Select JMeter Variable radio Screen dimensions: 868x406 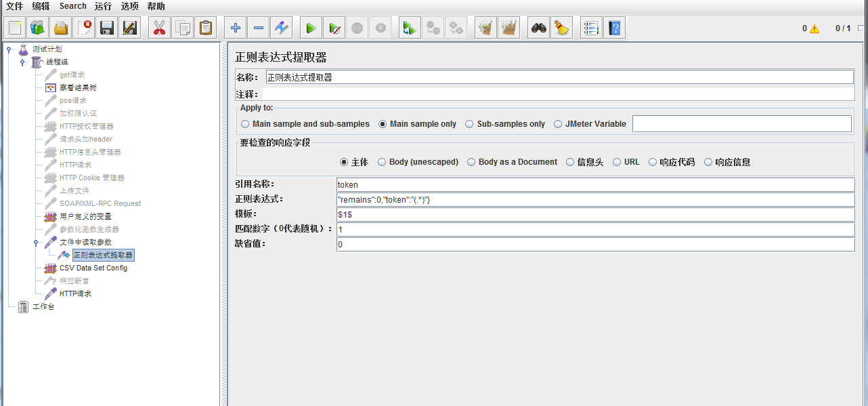click(x=558, y=124)
